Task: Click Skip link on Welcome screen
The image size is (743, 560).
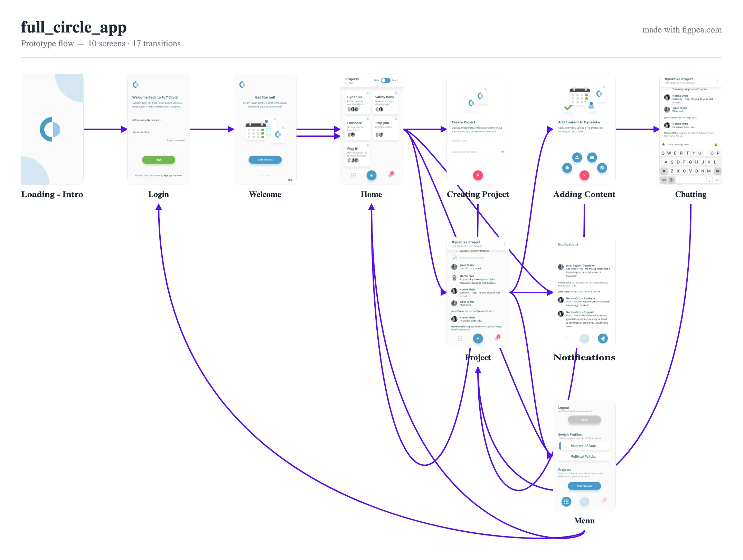Action: click(290, 180)
